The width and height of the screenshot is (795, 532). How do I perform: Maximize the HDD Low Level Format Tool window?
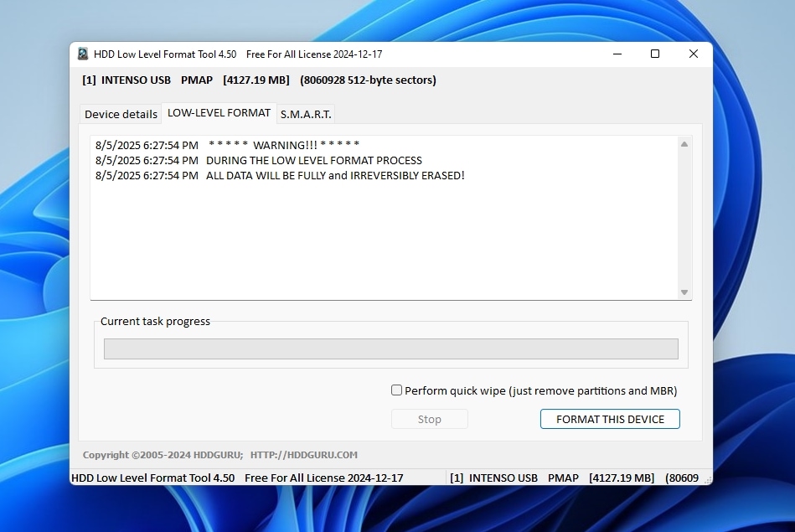pyautogui.click(x=655, y=54)
